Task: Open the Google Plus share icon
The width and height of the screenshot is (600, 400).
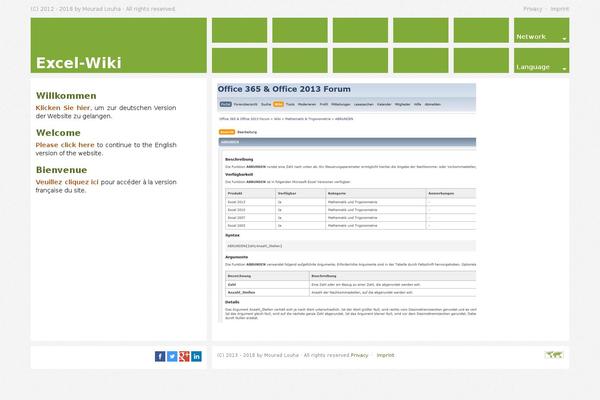Action: click(x=184, y=356)
